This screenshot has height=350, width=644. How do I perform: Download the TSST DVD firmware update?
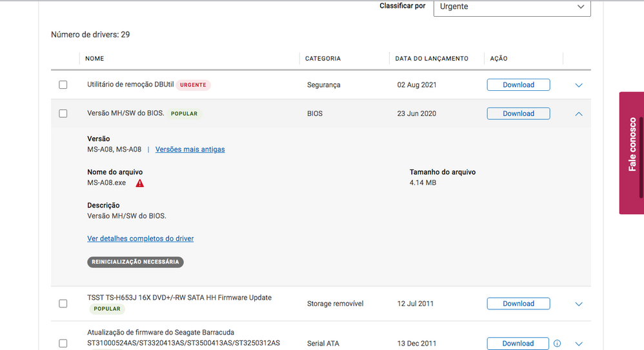point(518,304)
